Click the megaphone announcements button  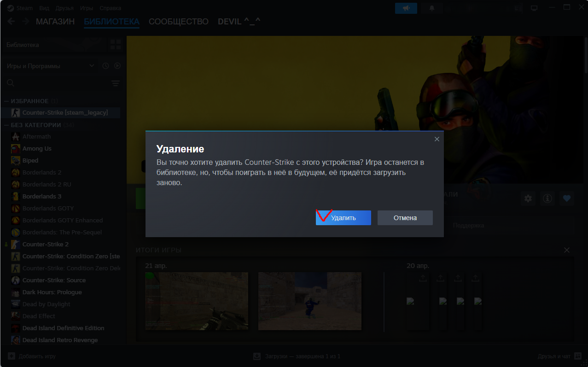pos(406,8)
